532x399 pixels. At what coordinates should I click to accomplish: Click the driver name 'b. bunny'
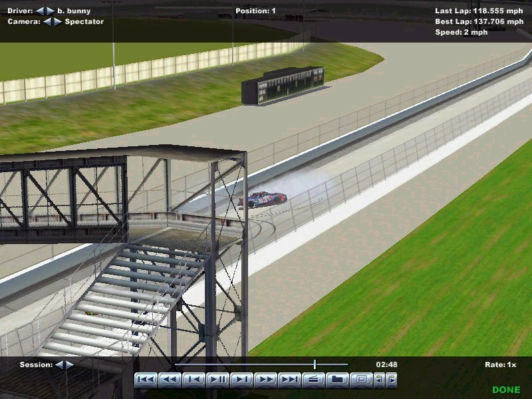pos(74,11)
